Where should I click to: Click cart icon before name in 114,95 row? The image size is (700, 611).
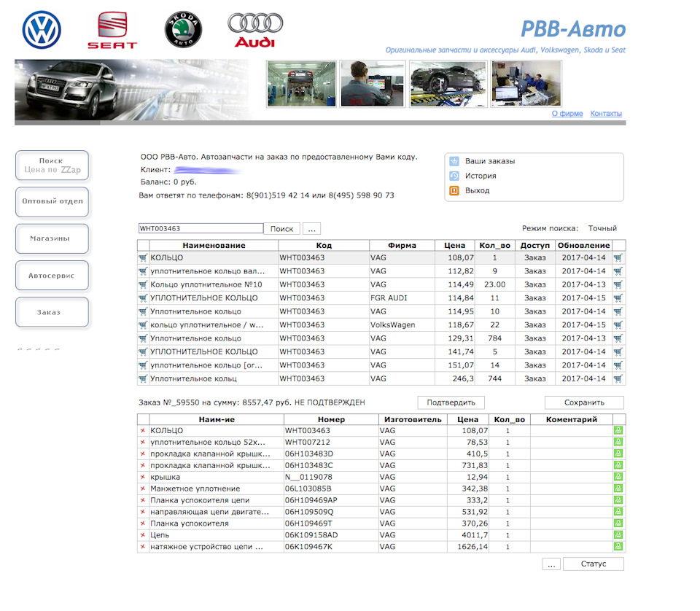[143, 311]
